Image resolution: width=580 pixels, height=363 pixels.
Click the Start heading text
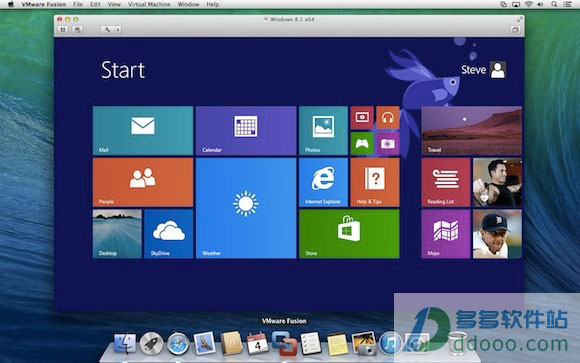(123, 70)
